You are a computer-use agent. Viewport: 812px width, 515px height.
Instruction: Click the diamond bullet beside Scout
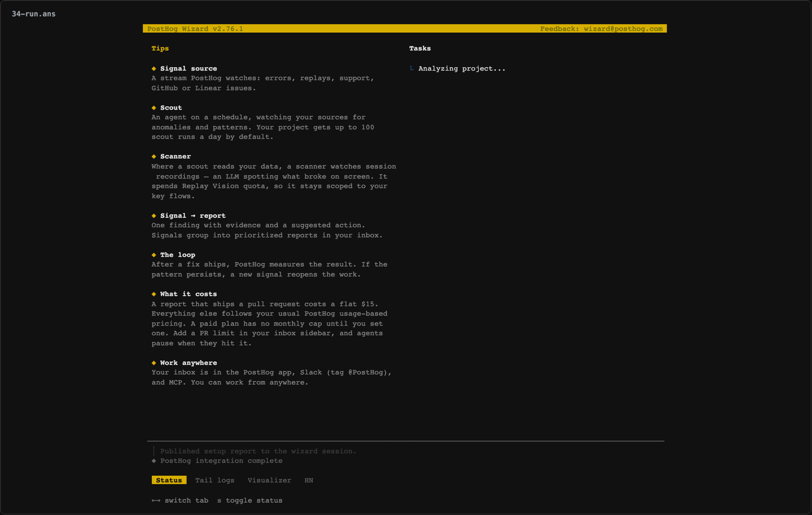pos(154,107)
